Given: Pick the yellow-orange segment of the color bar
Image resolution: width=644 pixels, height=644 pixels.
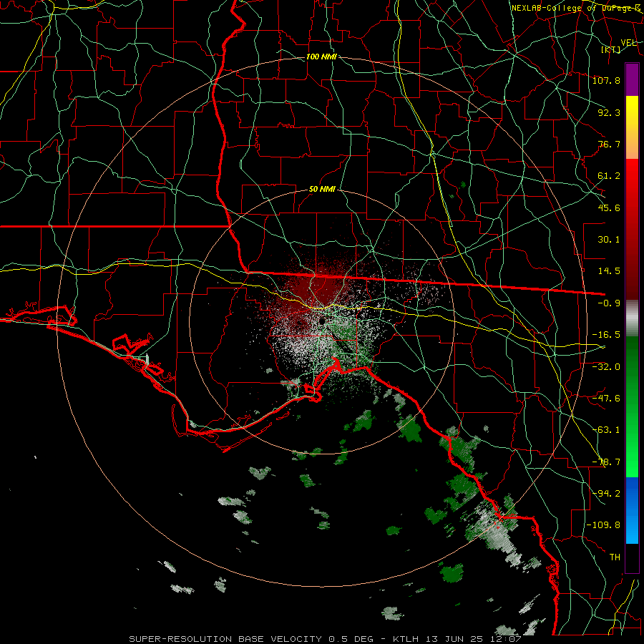Looking at the screenshot, I should pos(632,127).
